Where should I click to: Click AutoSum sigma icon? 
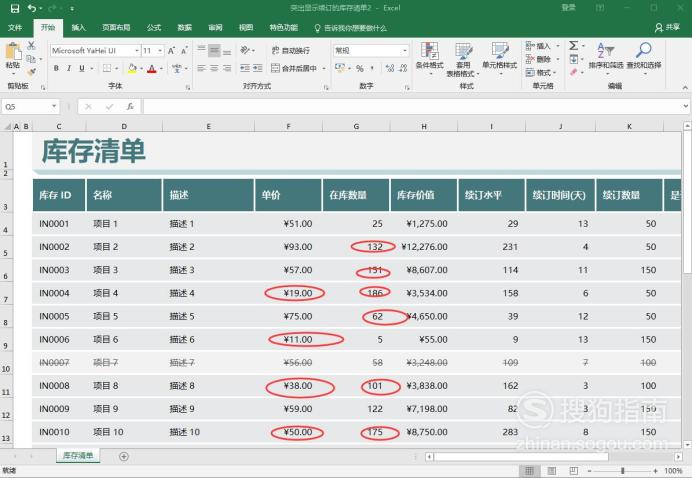(573, 45)
